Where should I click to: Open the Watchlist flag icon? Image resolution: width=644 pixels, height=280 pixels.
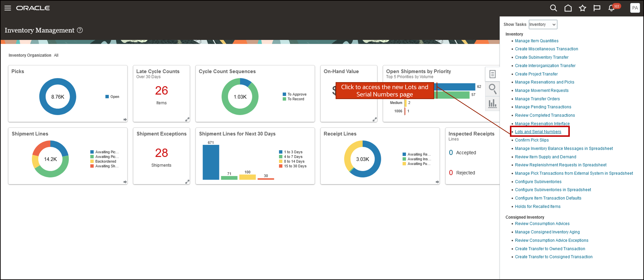coord(597,8)
